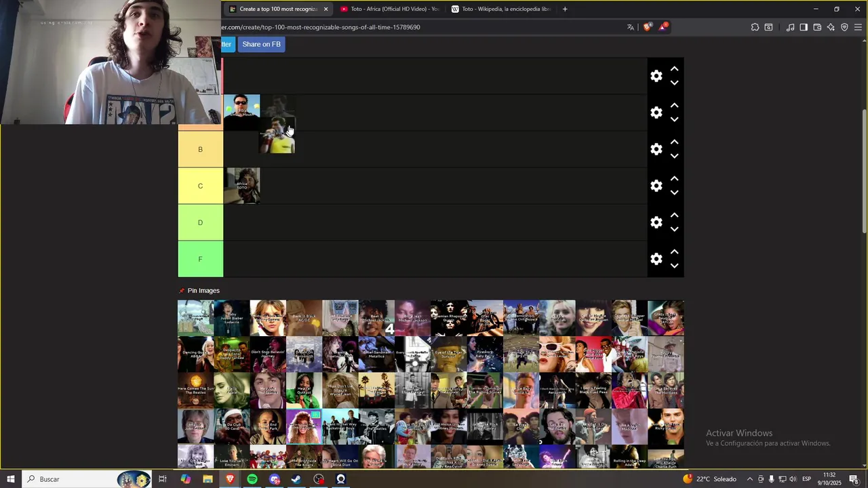Open Task View in the taskbar
Viewport: 868px width, 488px height.
coord(163,479)
